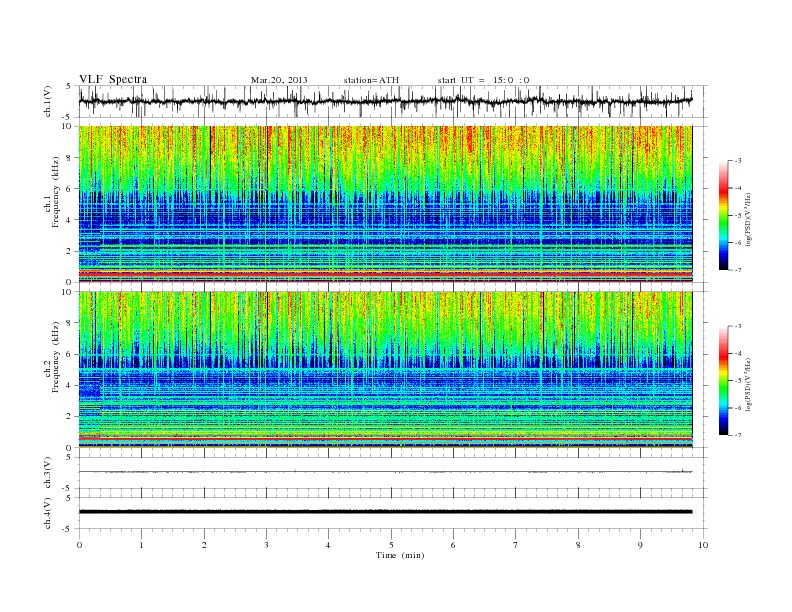Select the ch.1 color bar "log(PSD)(V²/Hz)" label
The width and height of the screenshot is (792, 612).
[x=748, y=218]
